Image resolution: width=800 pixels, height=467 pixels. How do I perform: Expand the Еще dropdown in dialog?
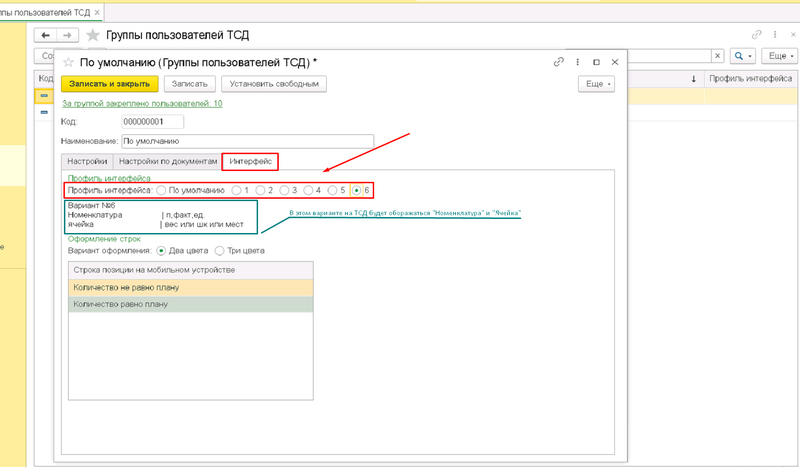[596, 85]
